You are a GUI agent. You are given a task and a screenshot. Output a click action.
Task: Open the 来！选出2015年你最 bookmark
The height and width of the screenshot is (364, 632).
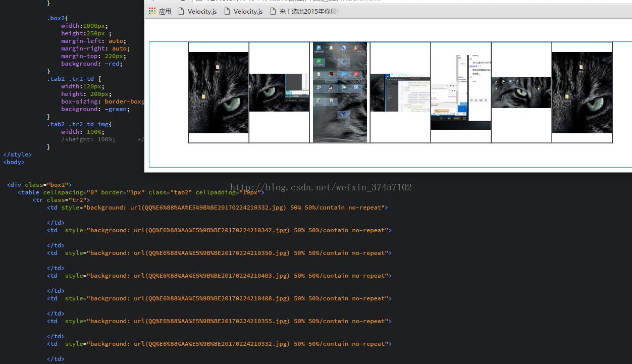[x=304, y=11]
